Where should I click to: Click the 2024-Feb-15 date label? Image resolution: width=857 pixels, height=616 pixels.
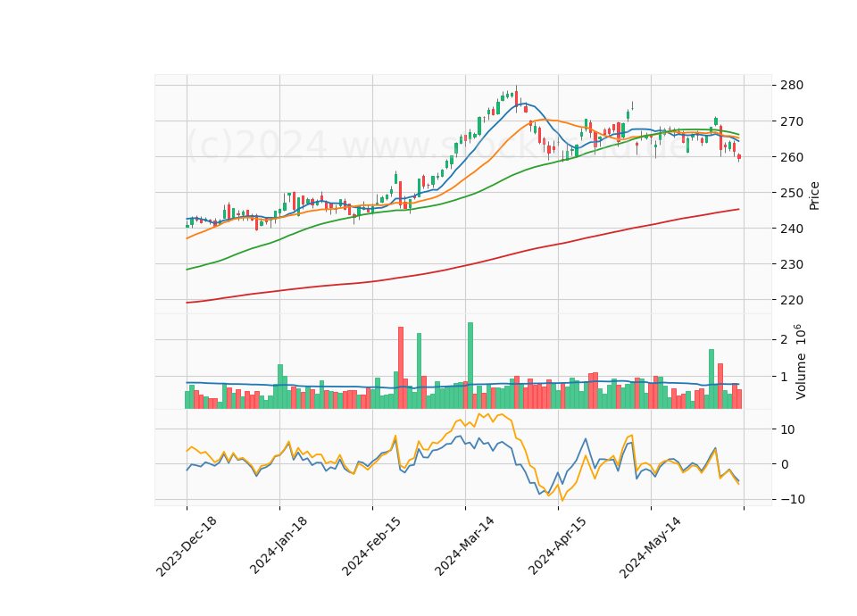click(371, 546)
